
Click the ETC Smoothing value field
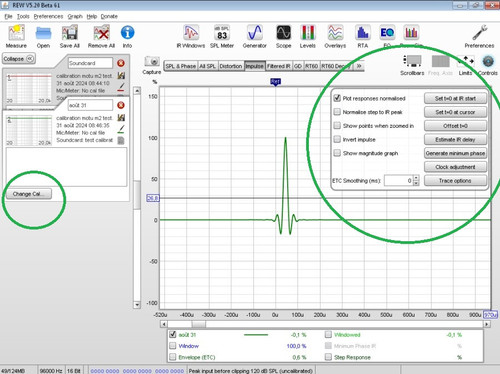coord(399,181)
